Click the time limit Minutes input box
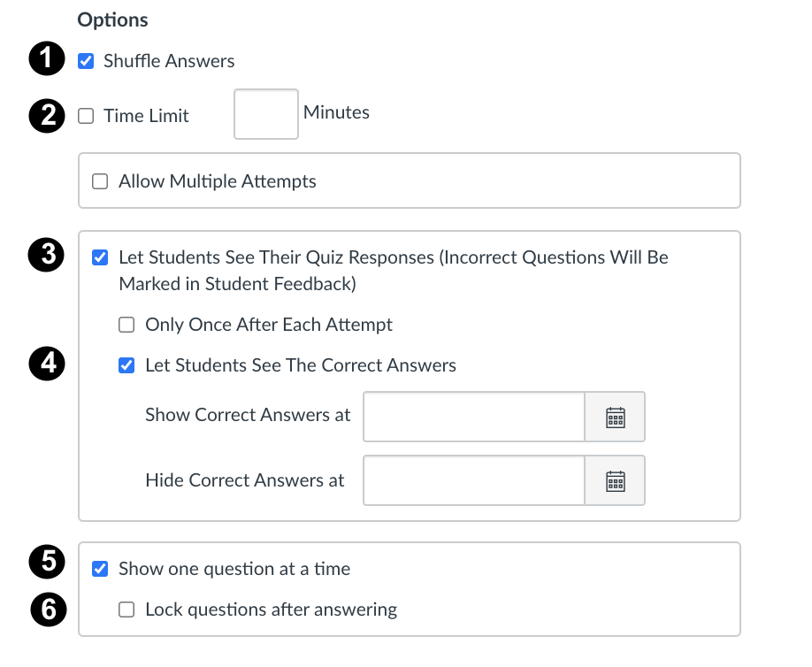This screenshot has height=667, width=812. pyautogui.click(x=266, y=114)
